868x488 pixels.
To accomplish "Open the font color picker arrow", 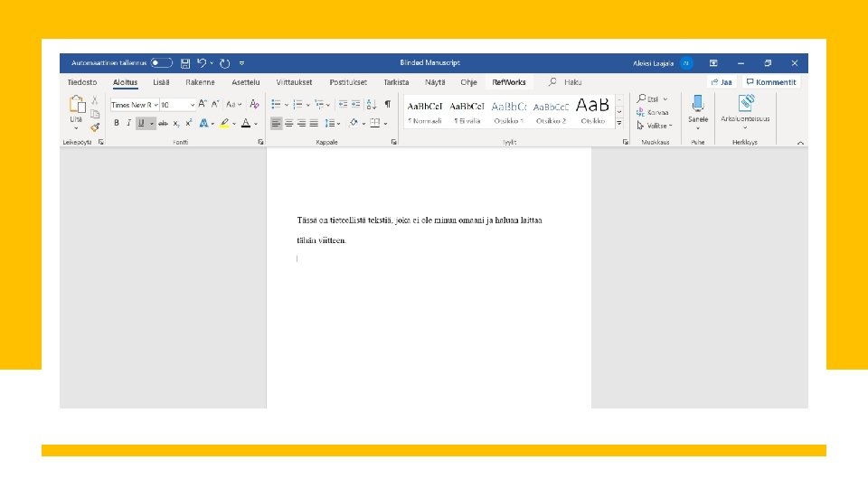I will coord(256,124).
